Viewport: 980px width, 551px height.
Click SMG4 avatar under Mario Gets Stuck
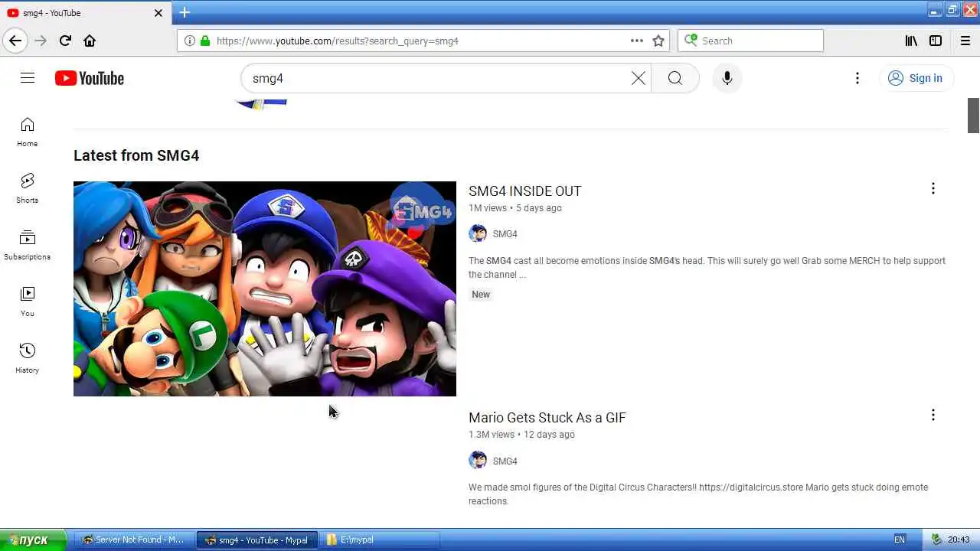(x=478, y=460)
